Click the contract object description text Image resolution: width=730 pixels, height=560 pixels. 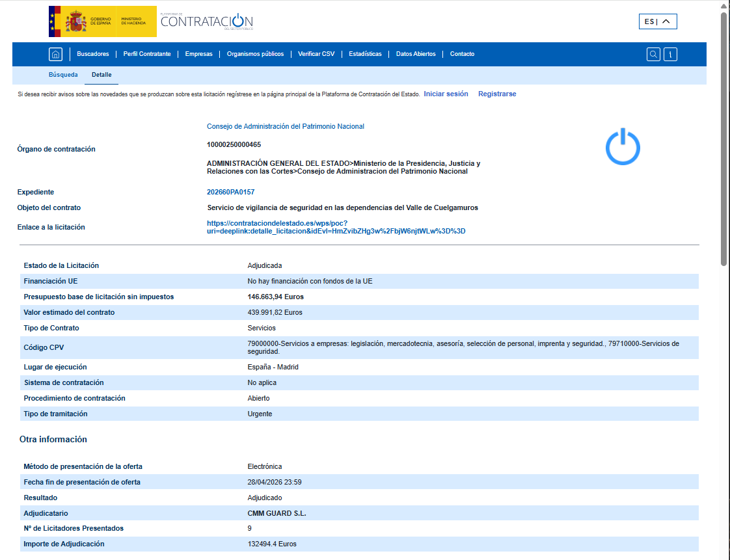343,207
